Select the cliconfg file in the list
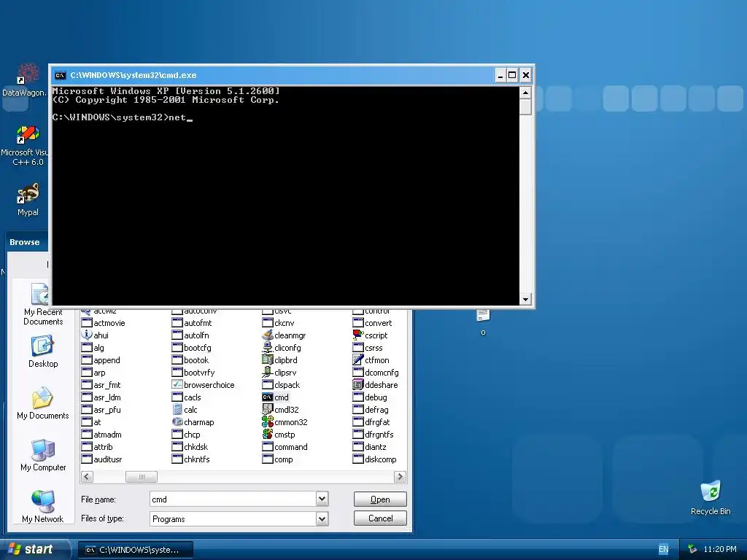 point(282,348)
